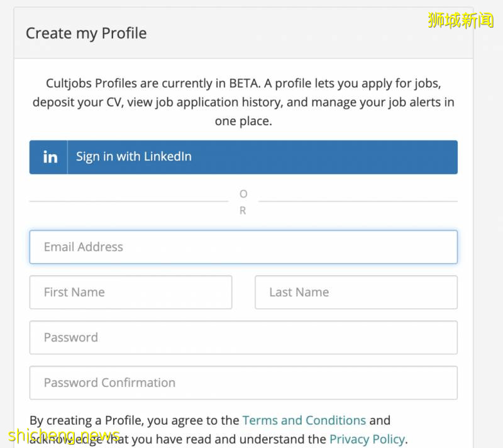This screenshot has width=503, height=448.
Task: Click the LinkedIn "in" logo icon
Action: pos(50,157)
